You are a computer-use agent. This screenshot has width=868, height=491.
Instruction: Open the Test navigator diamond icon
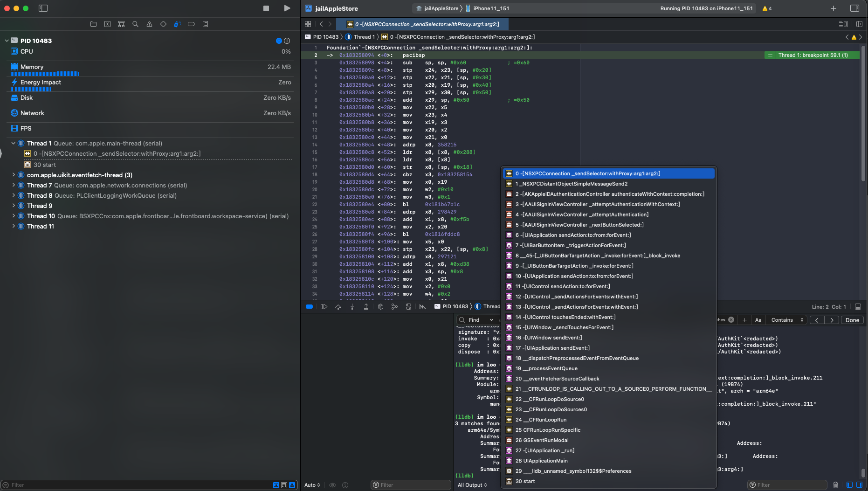[163, 24]
